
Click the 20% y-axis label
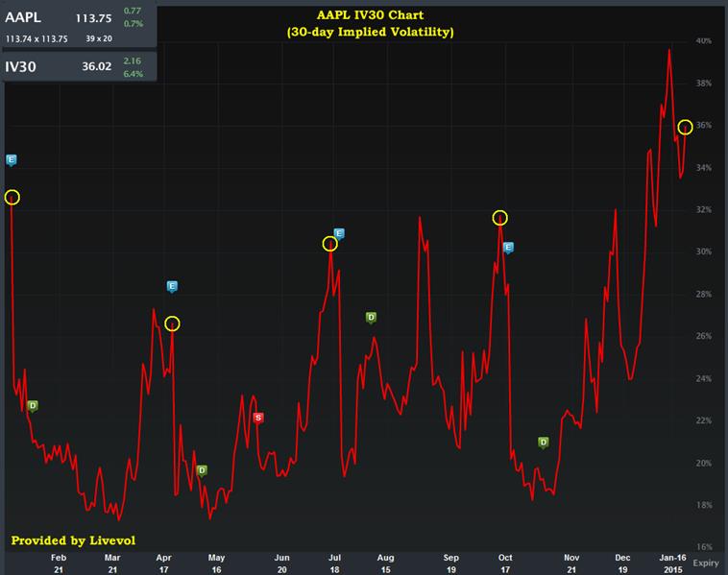(703, 463)
